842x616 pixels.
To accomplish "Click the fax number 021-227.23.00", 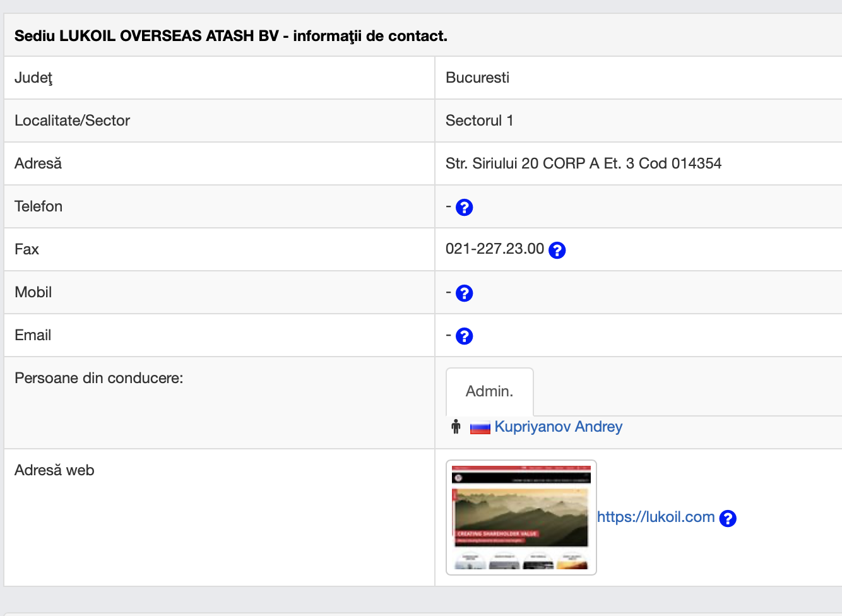I will coord(494,249).
